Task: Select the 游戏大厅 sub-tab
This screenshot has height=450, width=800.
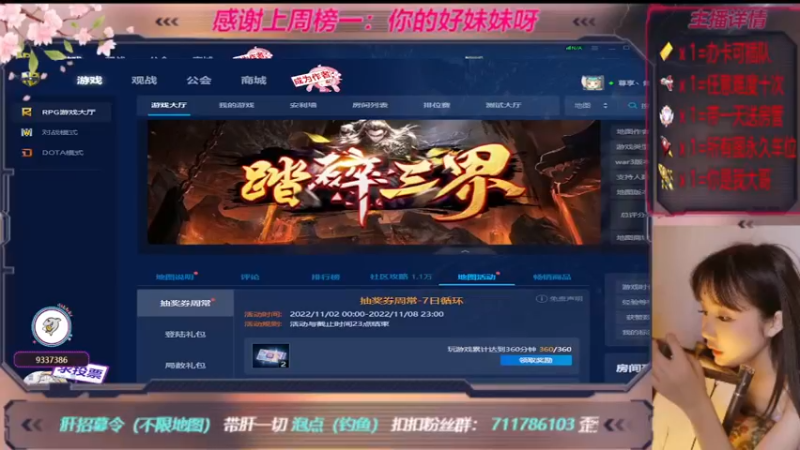Action: (x=169, y=105)
